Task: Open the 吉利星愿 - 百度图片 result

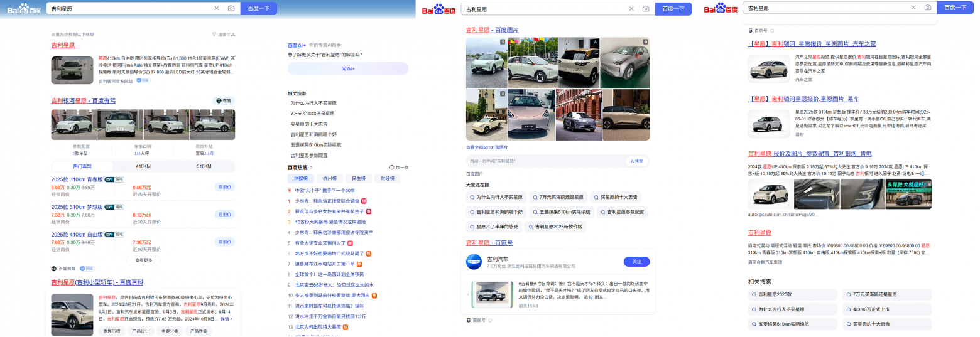Action: [492, 29]
